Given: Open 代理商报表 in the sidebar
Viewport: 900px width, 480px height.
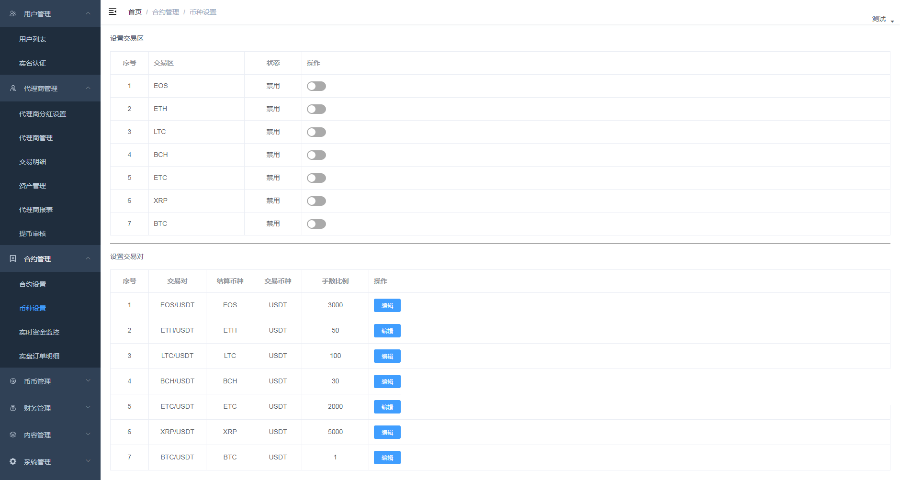Looking at the screenshot, I should click(x=36, y=210).
